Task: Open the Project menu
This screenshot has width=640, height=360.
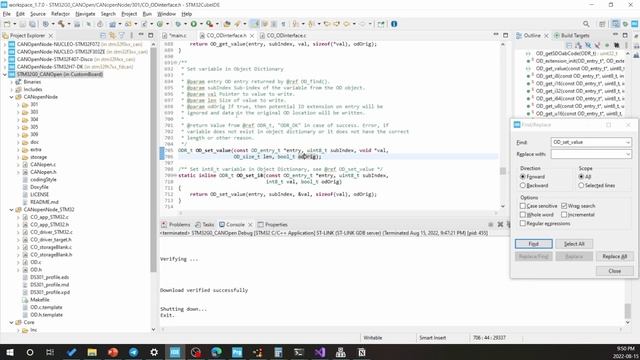Action: pos(129,14)
